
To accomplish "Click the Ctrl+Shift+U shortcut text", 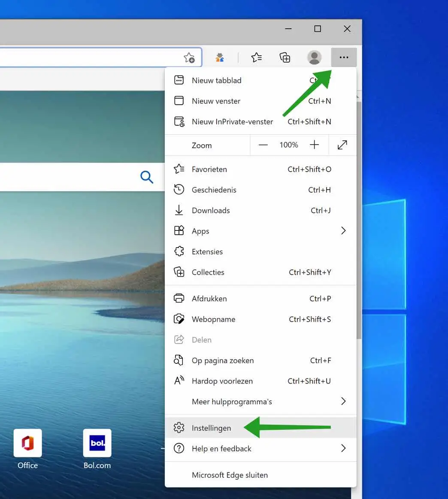I will click(x=309, y=381).
